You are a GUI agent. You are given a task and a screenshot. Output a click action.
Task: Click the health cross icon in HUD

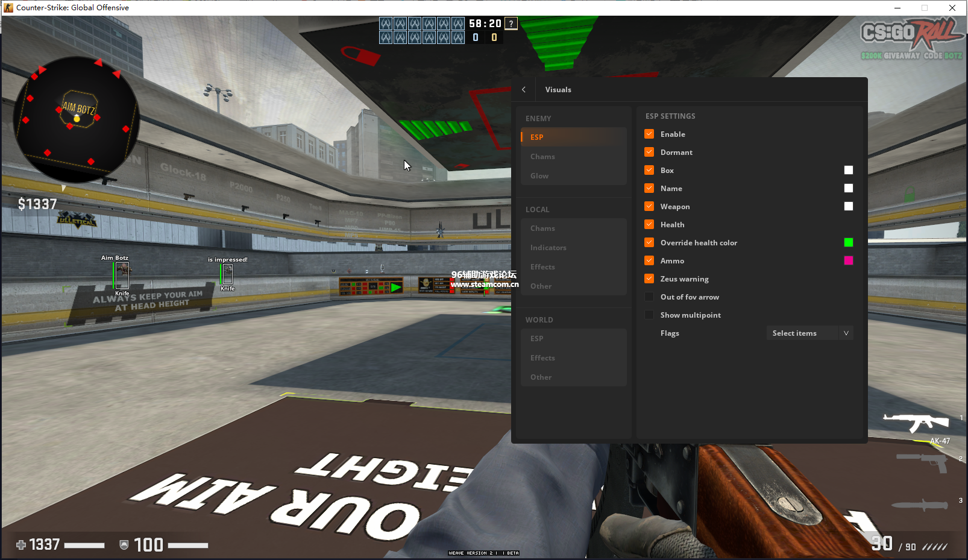[21, 545]
